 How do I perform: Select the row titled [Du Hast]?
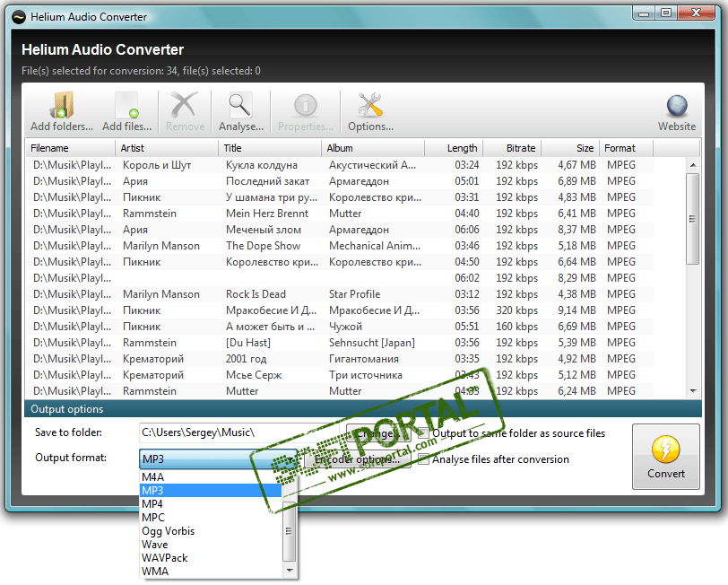(339, 343)
